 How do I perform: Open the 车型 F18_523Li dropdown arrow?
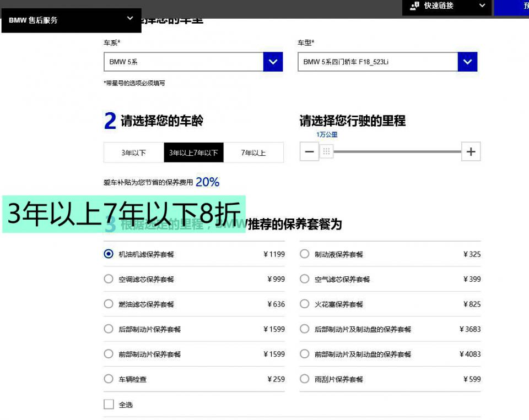pyautogui.click(x=467, y=62)
